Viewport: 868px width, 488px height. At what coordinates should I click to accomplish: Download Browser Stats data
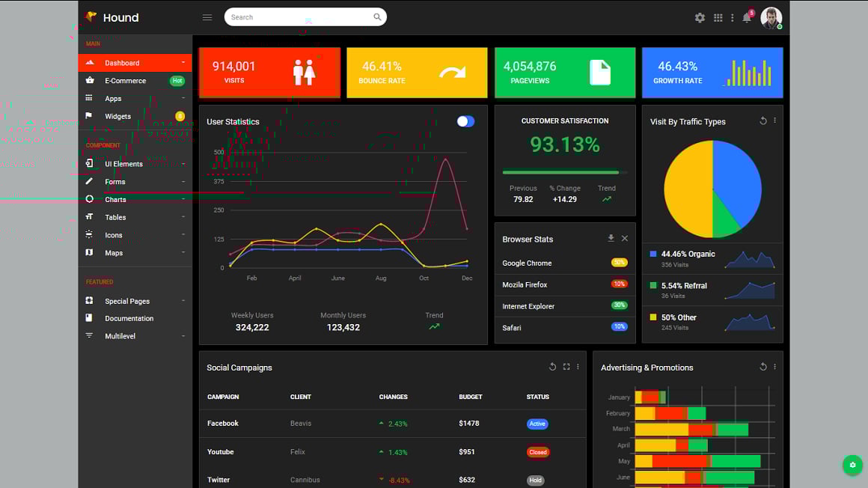tap(611, 238)
